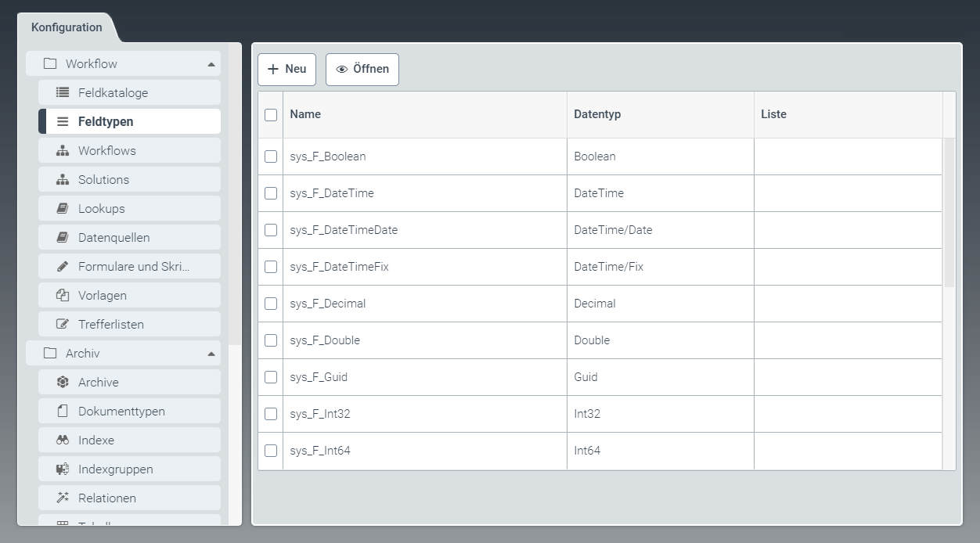Image resolution: width=980 pixels, height=543 pixels.
Task: Collapse the Archiv section arrow
Action: (x=211, y=354)
